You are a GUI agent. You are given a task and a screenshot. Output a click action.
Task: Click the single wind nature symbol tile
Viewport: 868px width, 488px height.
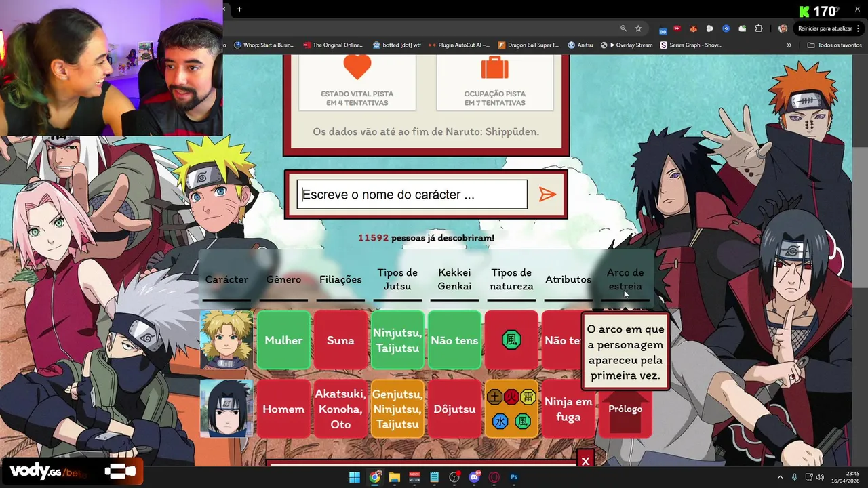pyautogui.click(x=511, y=340)
